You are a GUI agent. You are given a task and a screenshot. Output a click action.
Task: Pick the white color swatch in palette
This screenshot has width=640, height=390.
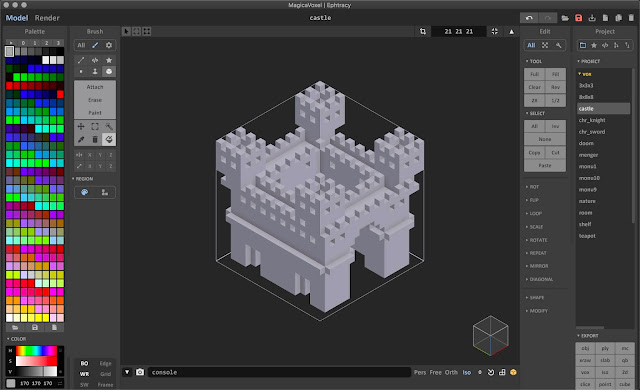click(x=46, y=60)
